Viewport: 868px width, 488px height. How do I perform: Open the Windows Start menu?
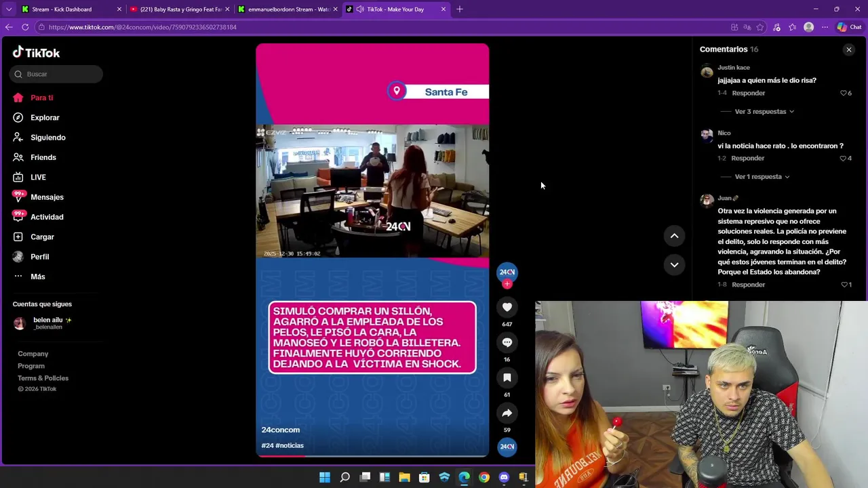point(325,477)
